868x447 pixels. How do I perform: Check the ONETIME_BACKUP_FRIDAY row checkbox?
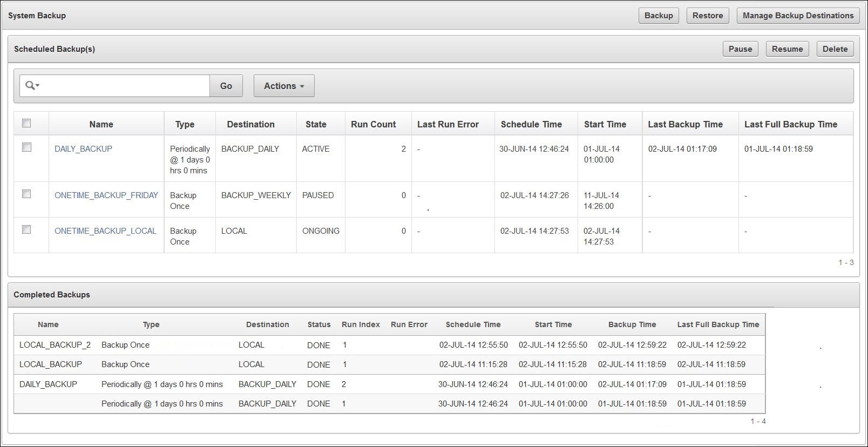pos(26,194)
